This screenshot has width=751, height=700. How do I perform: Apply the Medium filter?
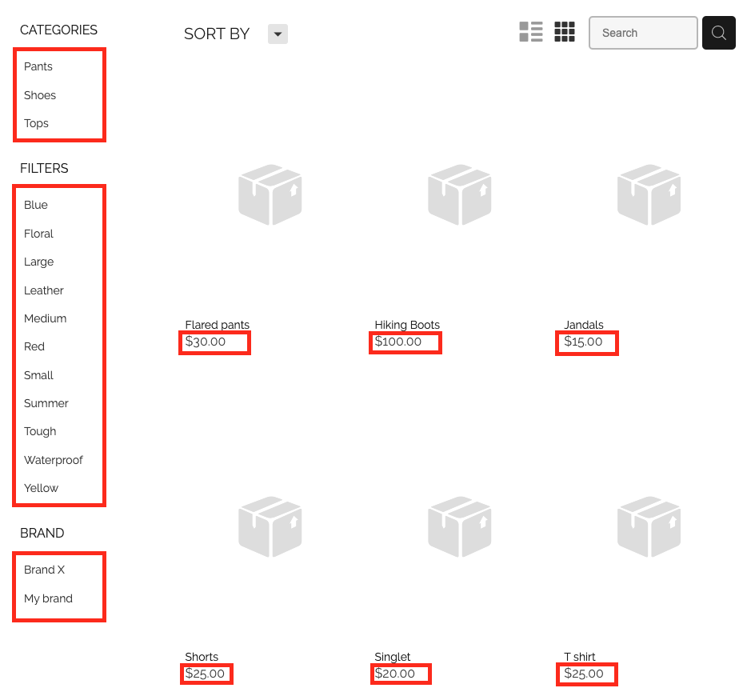[45, 318]
